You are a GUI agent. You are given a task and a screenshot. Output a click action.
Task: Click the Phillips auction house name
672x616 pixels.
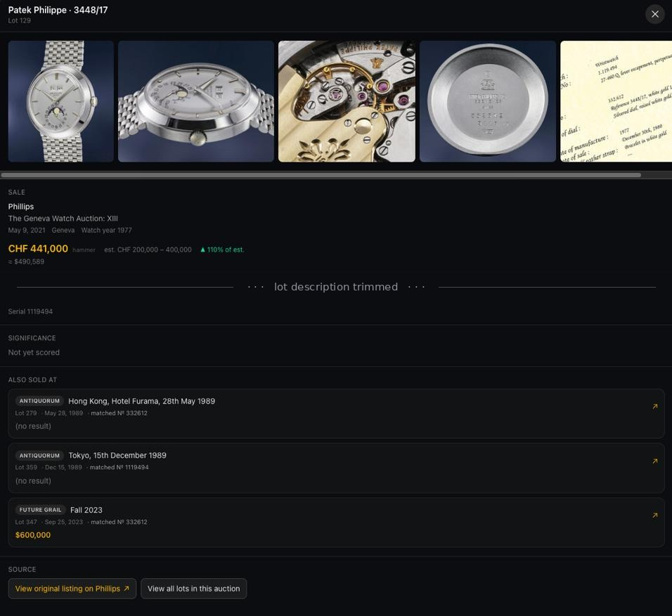(x=21, y=206)
